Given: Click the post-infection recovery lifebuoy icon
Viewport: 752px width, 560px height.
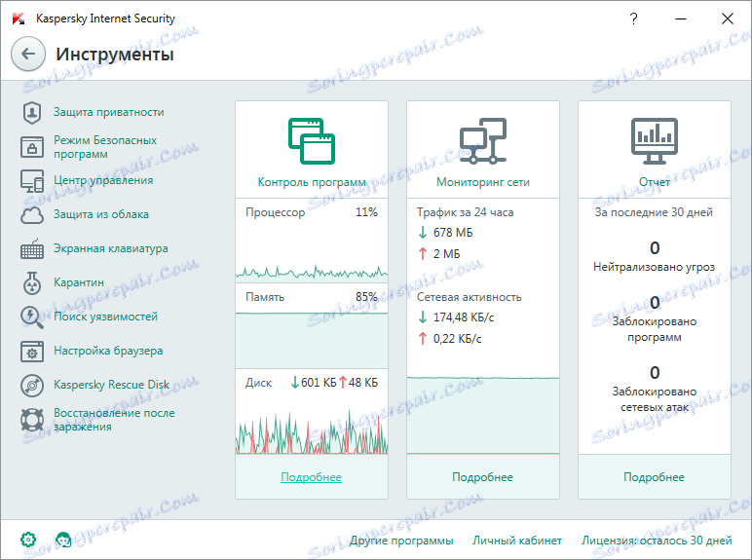Looking at the screenshot, I should pyautogui.click(x=32, y=420).
